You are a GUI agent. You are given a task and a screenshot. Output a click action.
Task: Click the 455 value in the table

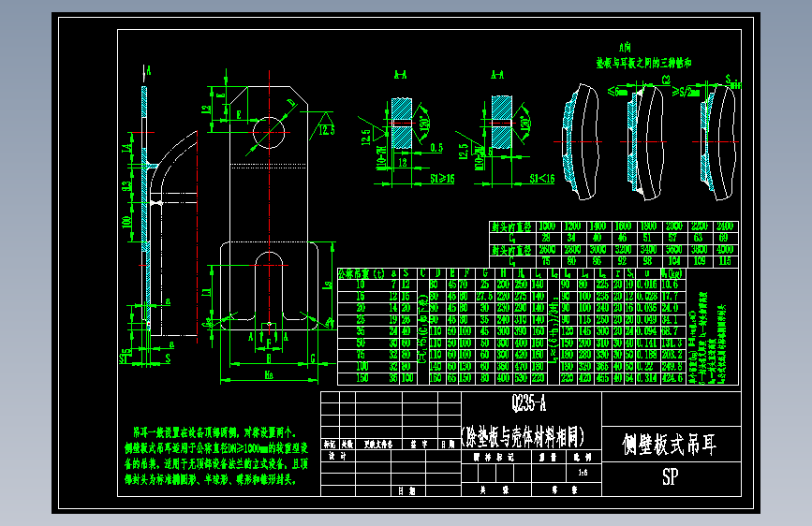click(x=602, y=378)
